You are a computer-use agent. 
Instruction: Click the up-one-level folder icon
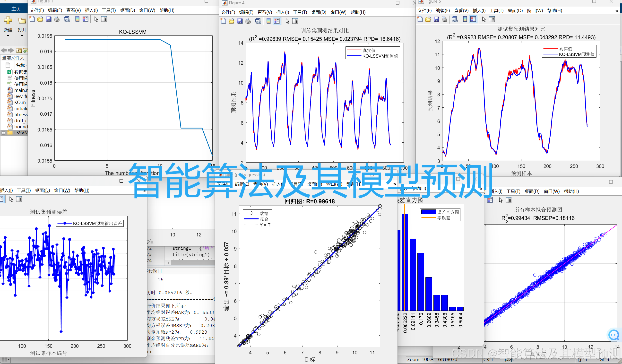pos(19,50)
